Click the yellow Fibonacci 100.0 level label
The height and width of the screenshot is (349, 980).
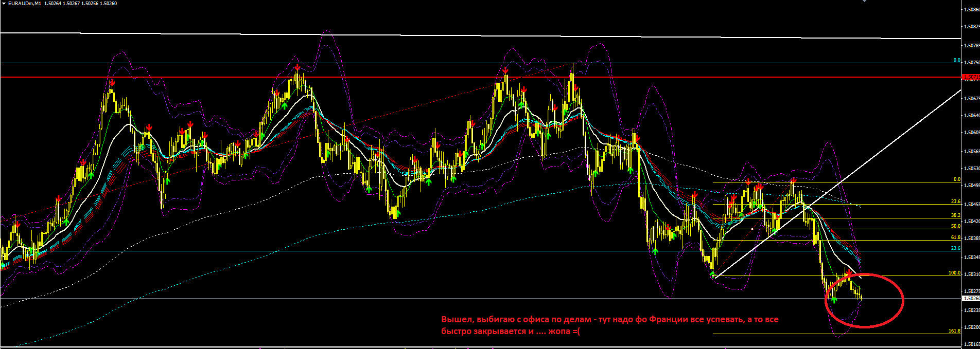click(x=954, y=273)
